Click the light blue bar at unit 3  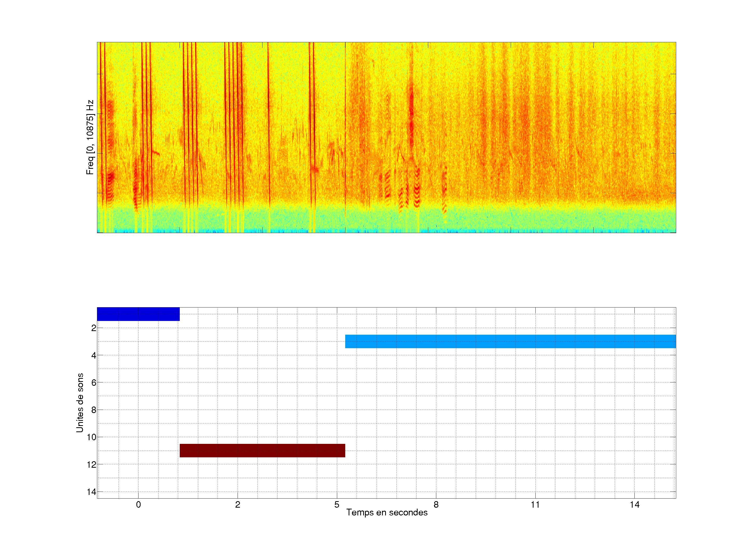(510, 341)
